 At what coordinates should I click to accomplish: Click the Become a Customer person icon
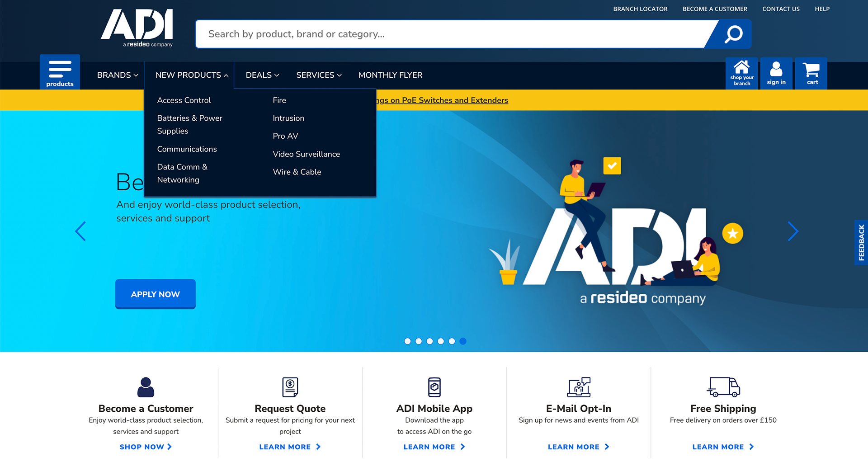click(146, 387)
